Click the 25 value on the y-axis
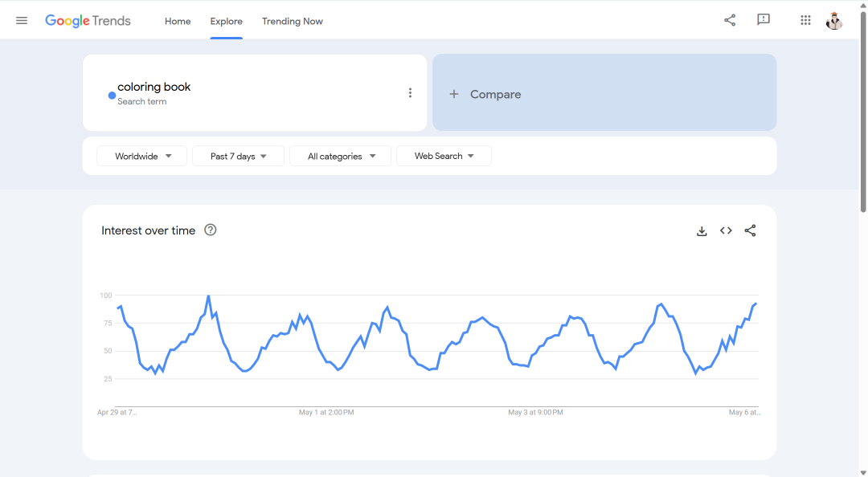Screen dimensions: 868x477 [108, 379]
